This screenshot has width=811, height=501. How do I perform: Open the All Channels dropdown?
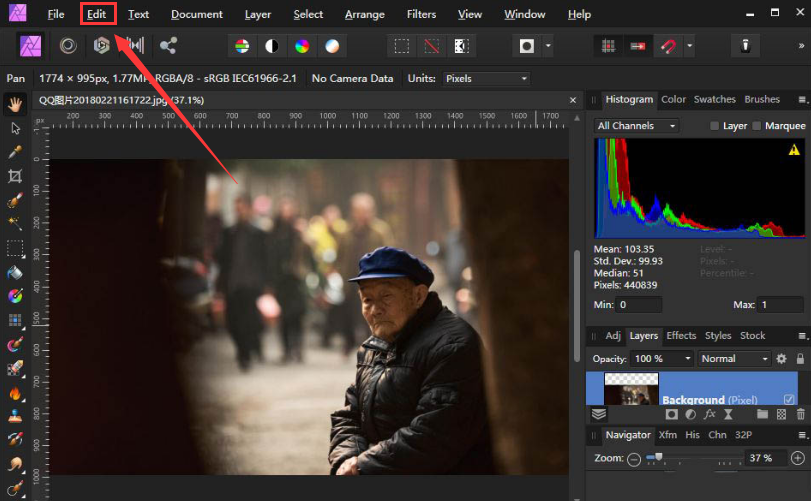[x=636, y=126]
